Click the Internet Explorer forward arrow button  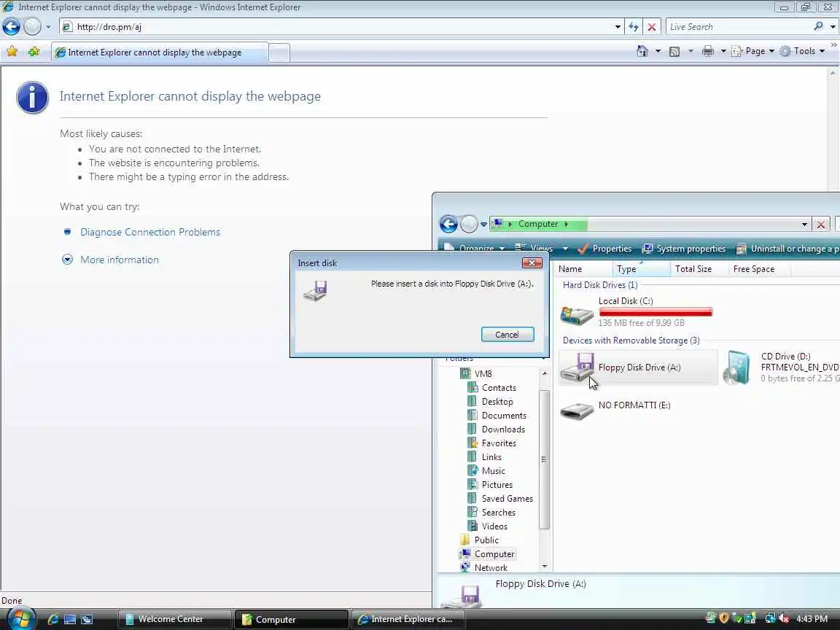[x=32, y=26]
